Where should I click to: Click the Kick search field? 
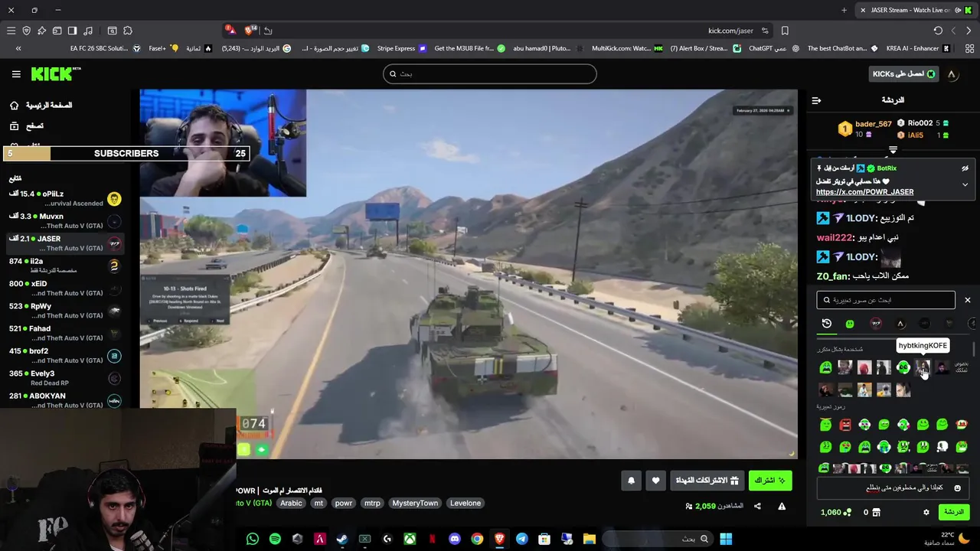[x=490, y=73]
